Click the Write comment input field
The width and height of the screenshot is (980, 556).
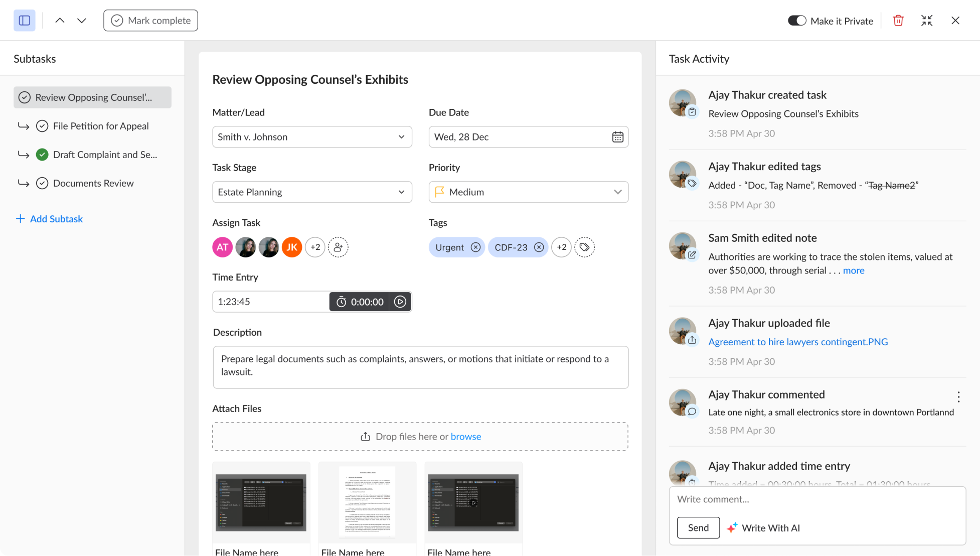click(x=816, y=499)
